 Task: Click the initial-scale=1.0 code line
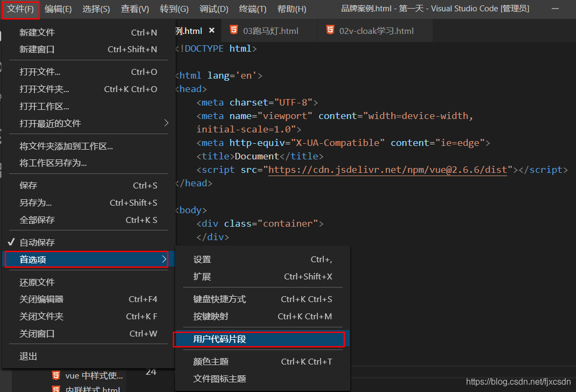tap(249, 129)
